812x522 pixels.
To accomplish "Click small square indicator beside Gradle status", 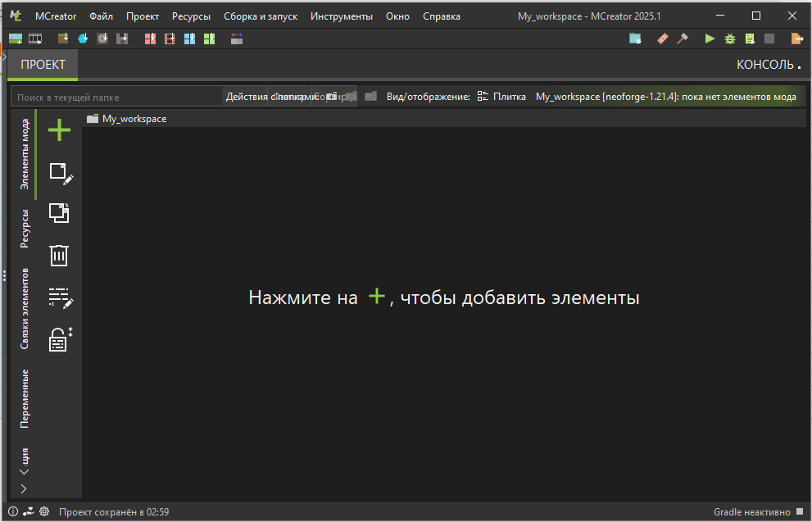I will click(x=800, y=511).
